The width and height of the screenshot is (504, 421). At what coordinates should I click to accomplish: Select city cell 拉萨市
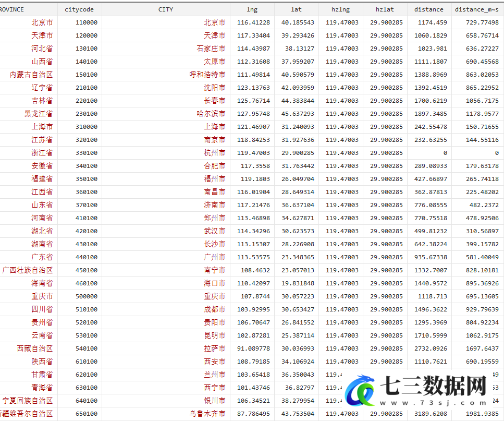point(215,348)
